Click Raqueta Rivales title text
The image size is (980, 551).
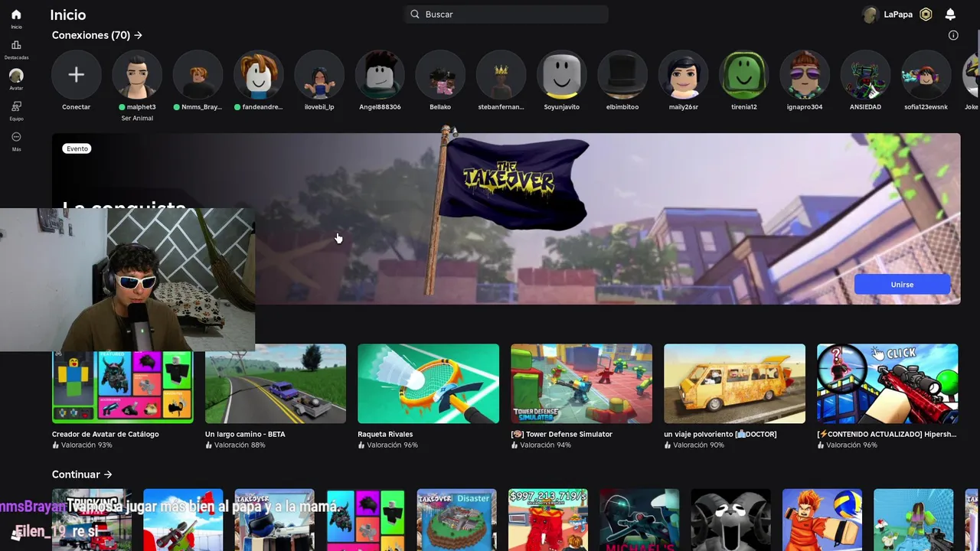click(385, 434)
